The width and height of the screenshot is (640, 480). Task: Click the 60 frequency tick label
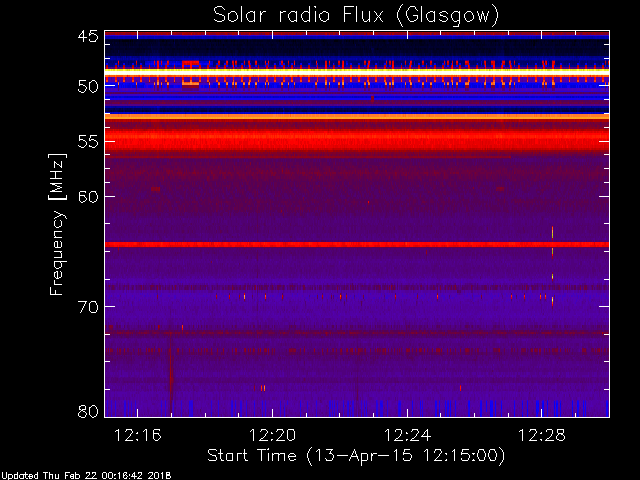(88, 197)
